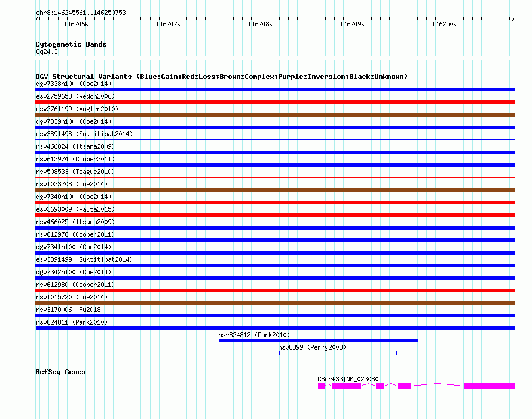
Task: Click the brown bar under nsv1033208 (Coe2014)
Action: pos(275,190)
